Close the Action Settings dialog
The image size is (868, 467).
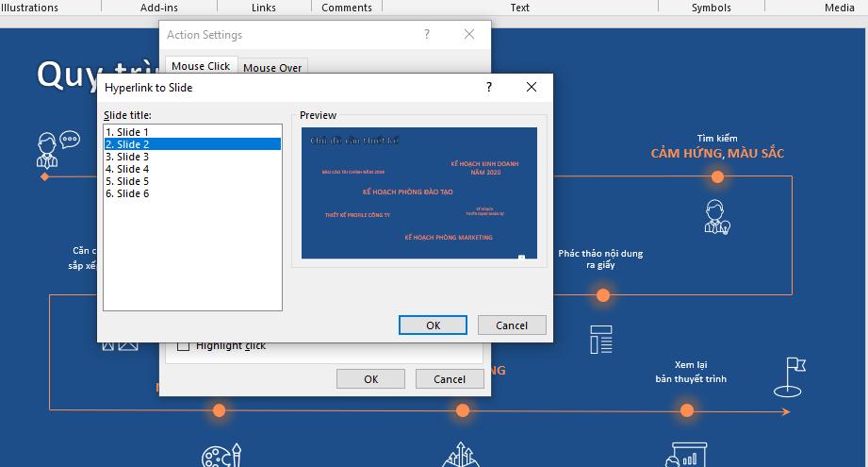coord(469,34)
